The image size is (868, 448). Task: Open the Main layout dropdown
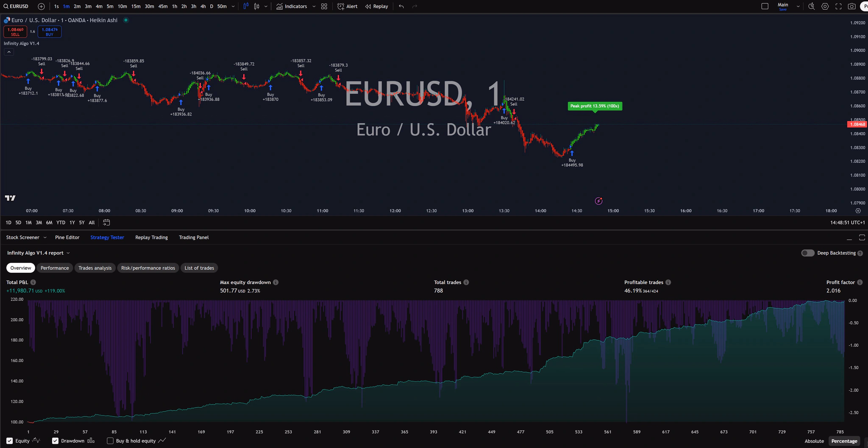pos(798,6)
